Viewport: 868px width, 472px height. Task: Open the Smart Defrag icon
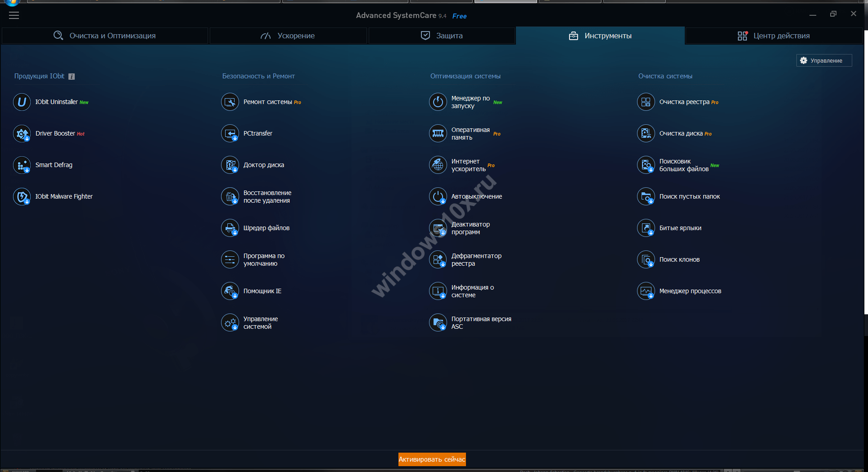(x=22, y=165)
